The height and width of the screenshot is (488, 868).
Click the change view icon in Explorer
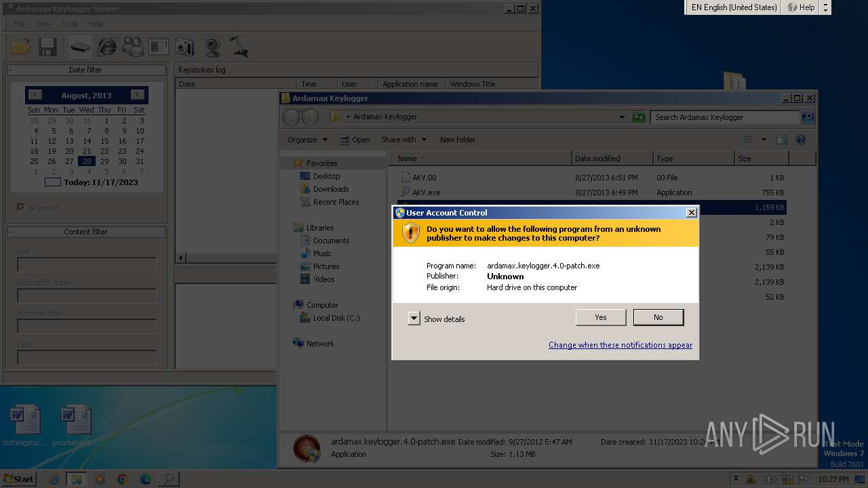(x=747, y=140)
